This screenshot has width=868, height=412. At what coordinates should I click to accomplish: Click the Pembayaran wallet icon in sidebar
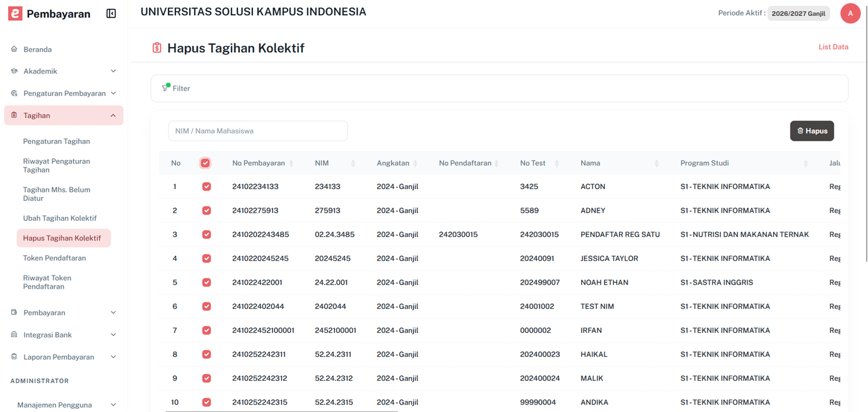pos(14,312)
